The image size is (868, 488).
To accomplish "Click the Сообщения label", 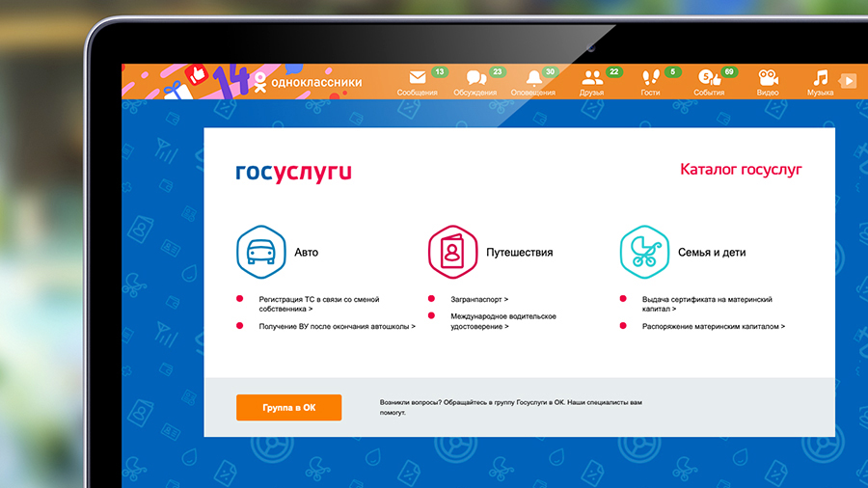I will click(418, 93).
